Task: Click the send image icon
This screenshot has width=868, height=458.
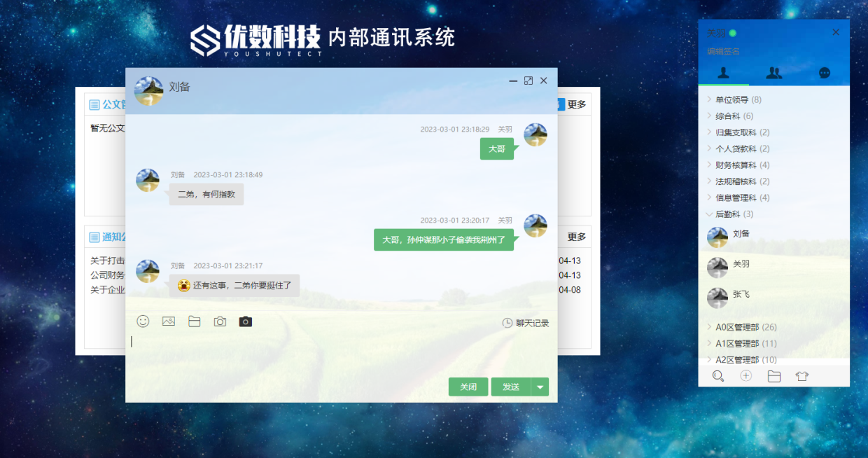Action: (x=168, y=321)
